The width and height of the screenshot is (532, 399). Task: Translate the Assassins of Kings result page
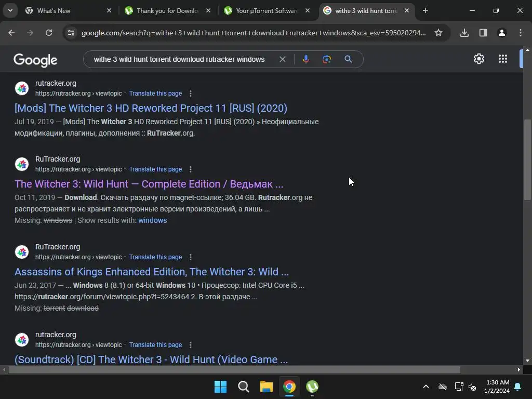155,257
